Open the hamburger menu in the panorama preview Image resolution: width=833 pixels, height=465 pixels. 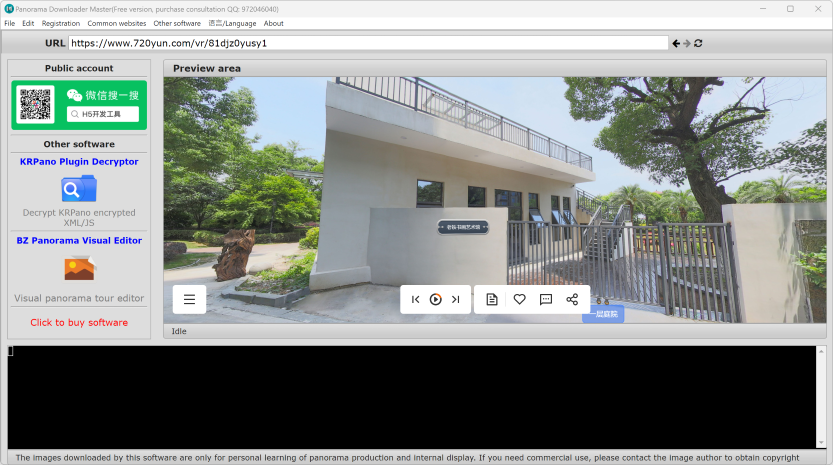[189, 299]
